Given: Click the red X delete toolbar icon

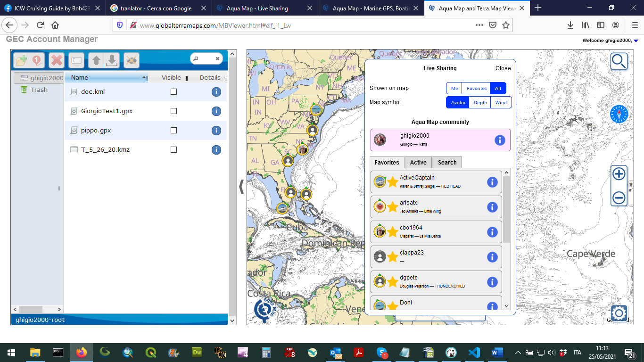Looking at the screenshot, I should [x=57, y=60].
